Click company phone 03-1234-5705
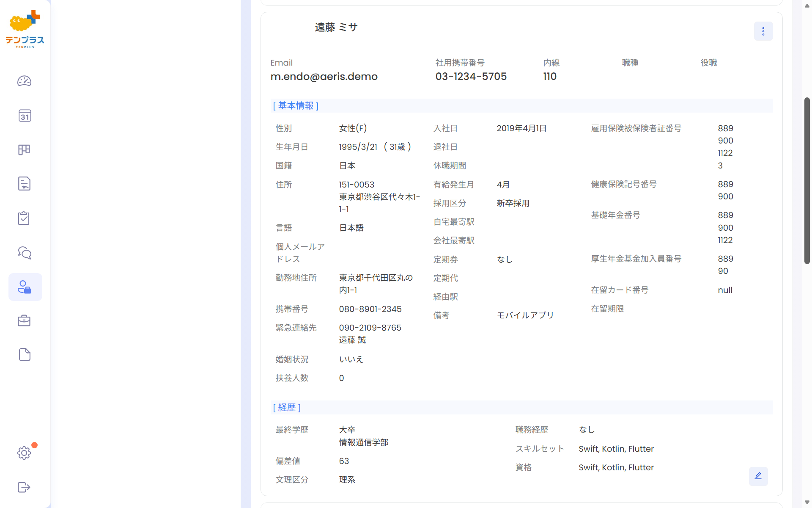 click(471, 77)
